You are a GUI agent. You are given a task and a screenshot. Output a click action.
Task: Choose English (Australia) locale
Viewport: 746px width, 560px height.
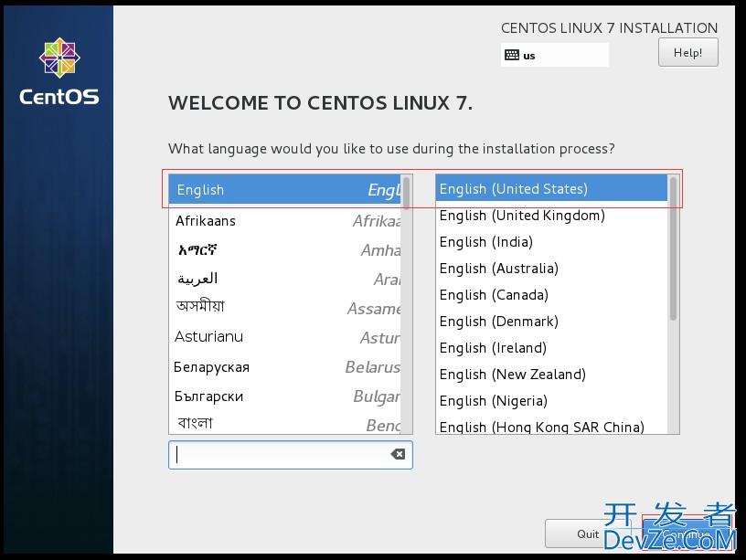click(551, 269)
